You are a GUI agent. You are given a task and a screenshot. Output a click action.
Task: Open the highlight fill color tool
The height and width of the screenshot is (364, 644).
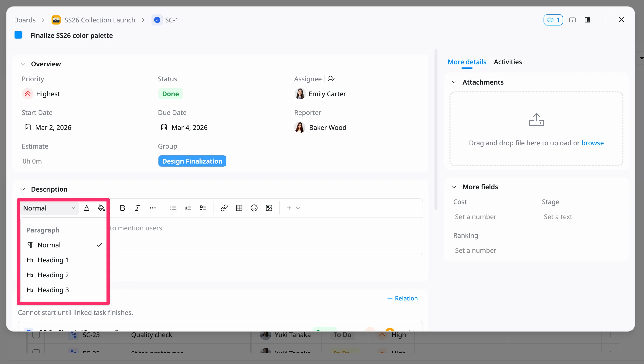[101, 208]
